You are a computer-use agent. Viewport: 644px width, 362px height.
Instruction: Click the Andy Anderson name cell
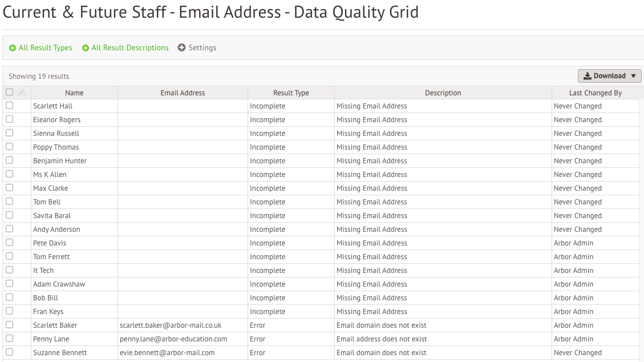(x=74, y=230)
